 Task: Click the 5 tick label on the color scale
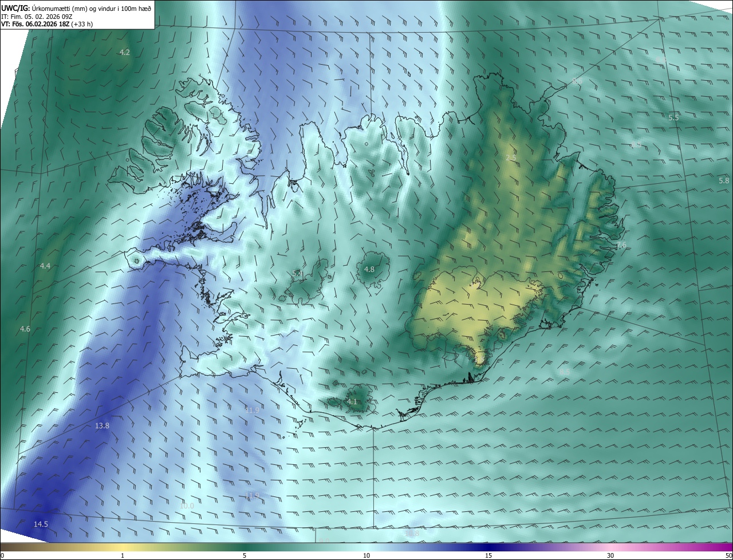[245, 555]
